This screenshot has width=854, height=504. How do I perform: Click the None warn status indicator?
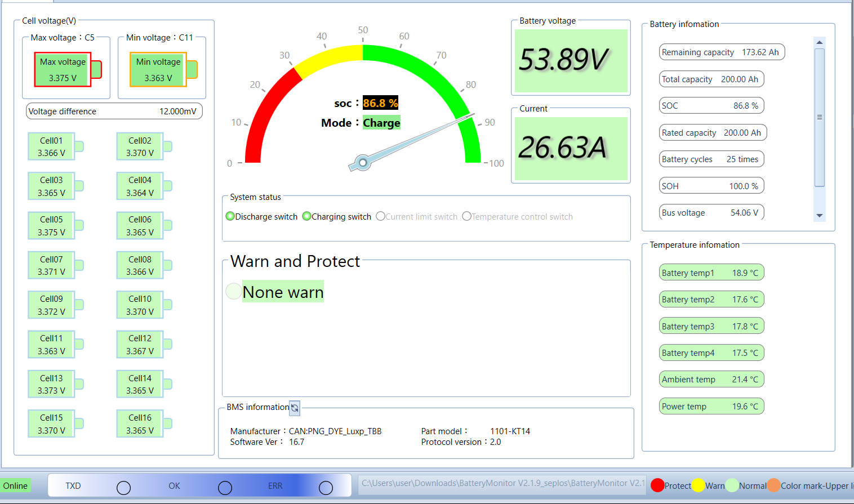pyautogui.click(x=233, y=291)
